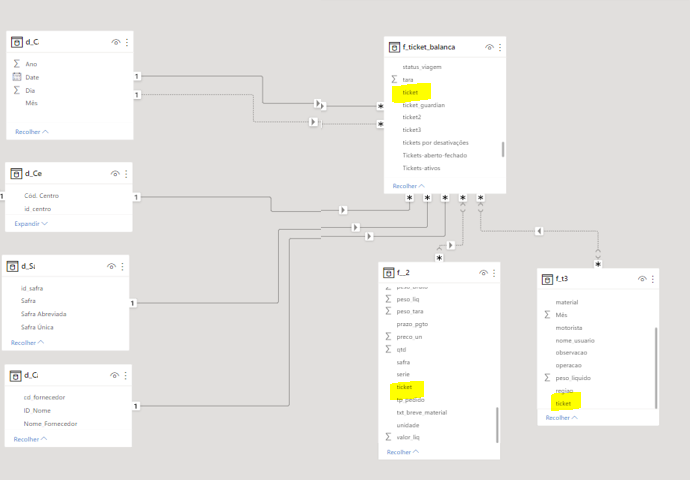Screen dimensions: 690x480
Task: Click the d_Ci table header icon
Action: coord(15,376)
